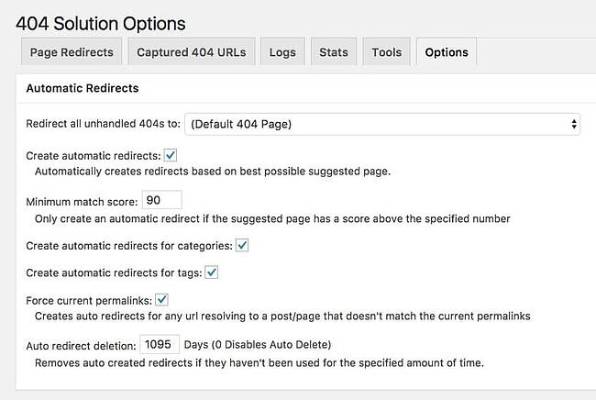Viewport: 596px width, 400px height.
Task: Uncheck Create automatic redirects checkbox
Action: click(x=170, y=155)
